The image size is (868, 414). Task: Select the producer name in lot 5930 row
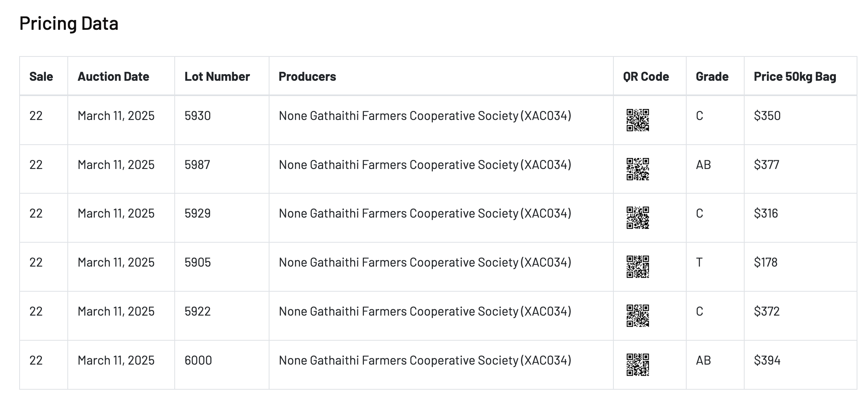click(425, 116)
